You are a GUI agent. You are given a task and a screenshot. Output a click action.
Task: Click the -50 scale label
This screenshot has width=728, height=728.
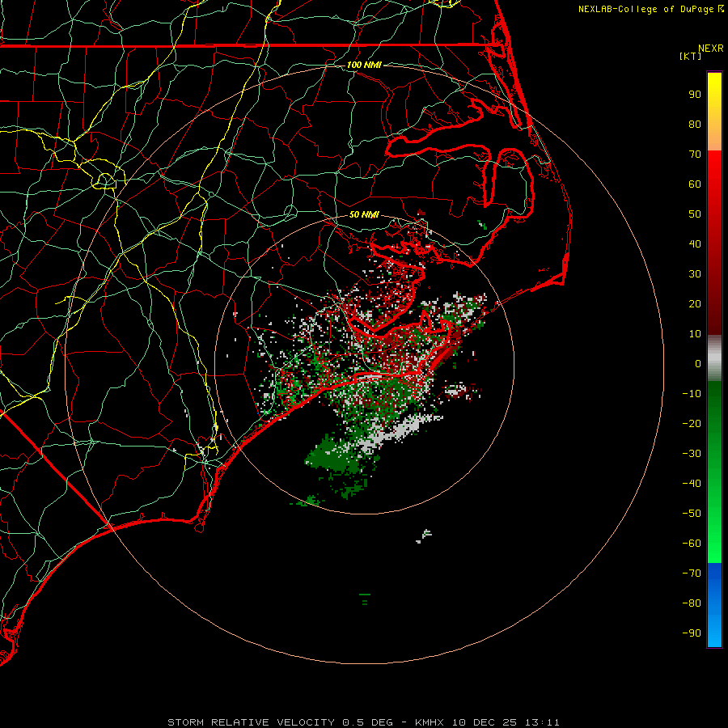pos(692,514)
